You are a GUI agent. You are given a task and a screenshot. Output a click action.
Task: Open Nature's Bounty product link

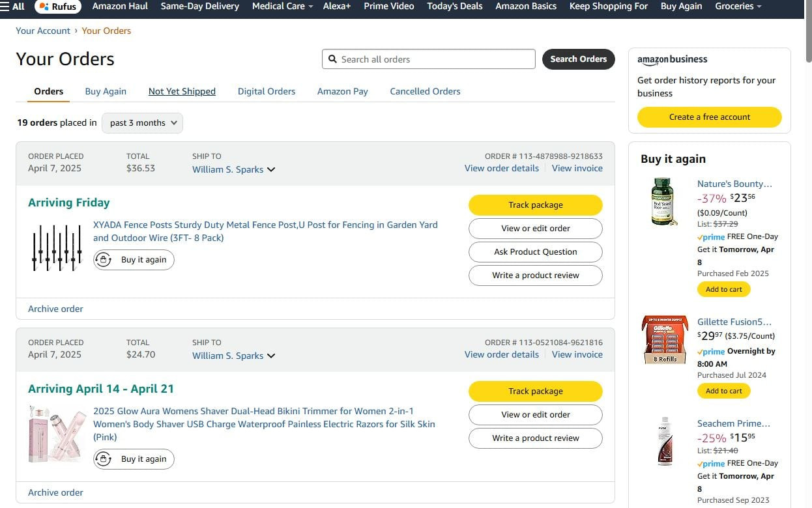tap(734, 184)
